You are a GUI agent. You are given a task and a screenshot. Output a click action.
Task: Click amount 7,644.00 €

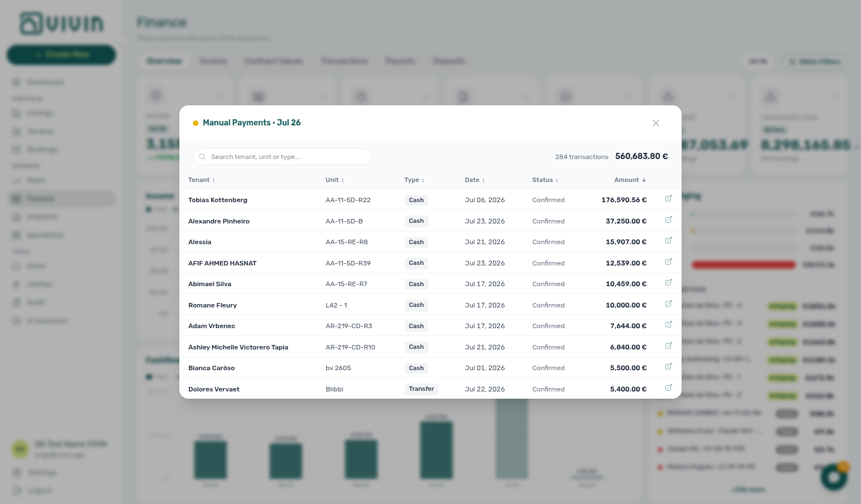pyautogui.click(x=628, y=326)
